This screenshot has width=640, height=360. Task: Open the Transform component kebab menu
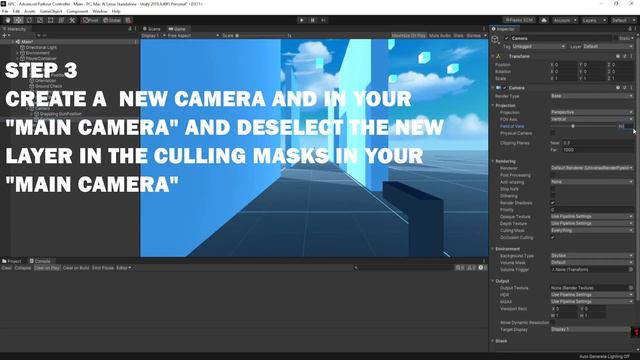tap(631, 56)
